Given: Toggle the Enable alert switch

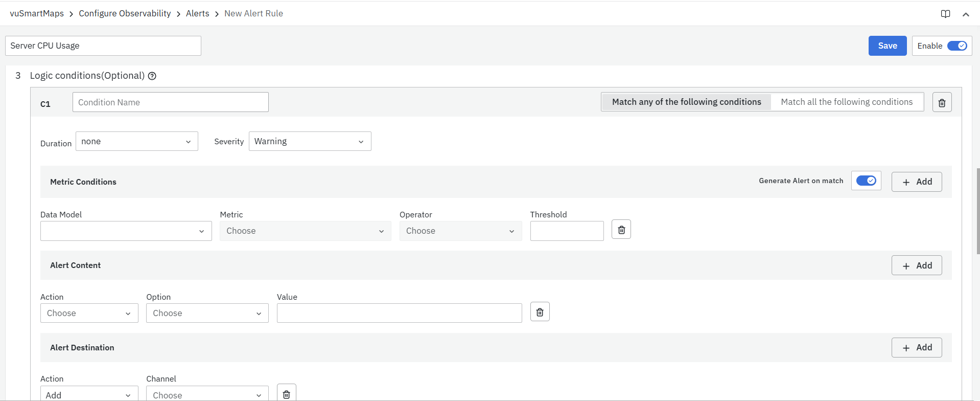Looking at the screenshot, I should [956, 46].
